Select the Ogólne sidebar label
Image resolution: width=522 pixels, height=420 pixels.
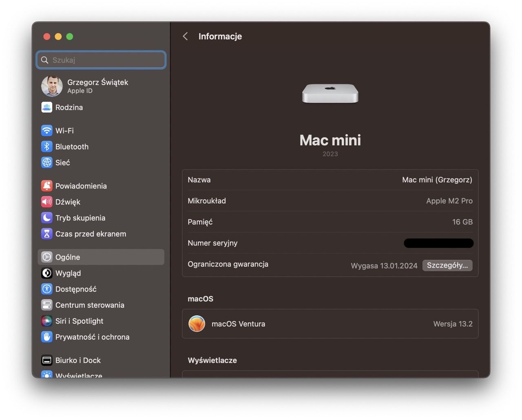[68, 257]
